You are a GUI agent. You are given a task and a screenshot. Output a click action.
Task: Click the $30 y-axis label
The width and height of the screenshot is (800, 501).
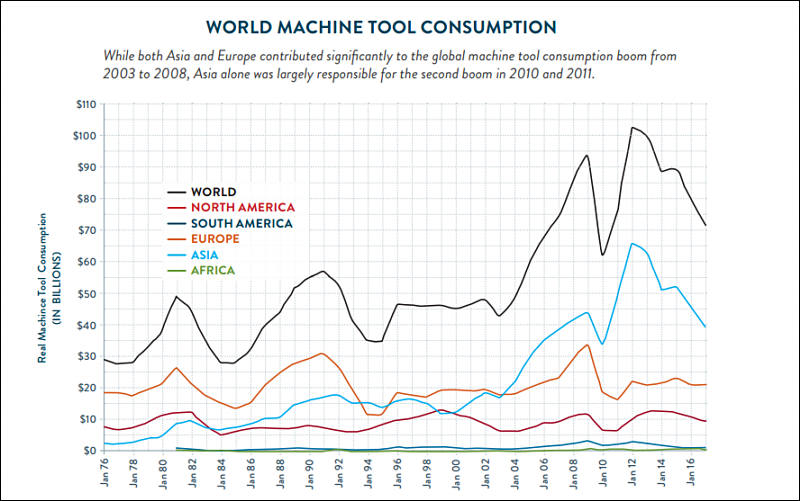87,356
